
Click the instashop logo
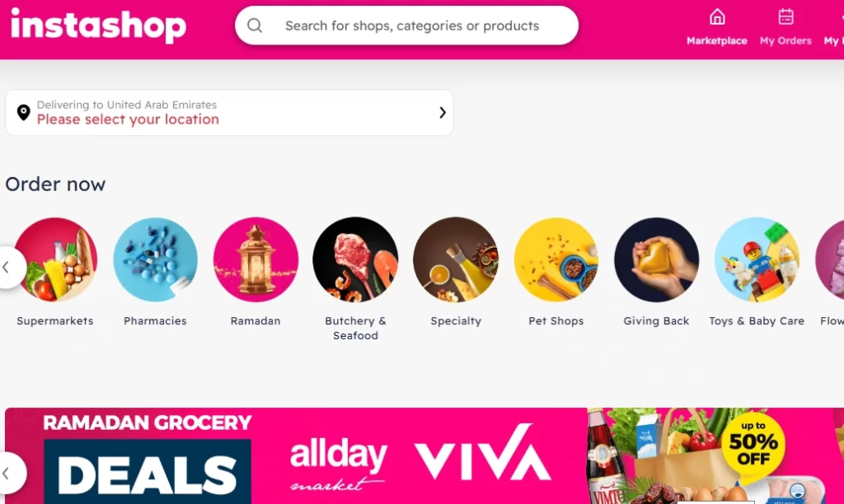pyautogui.click(x=99, y=26)
